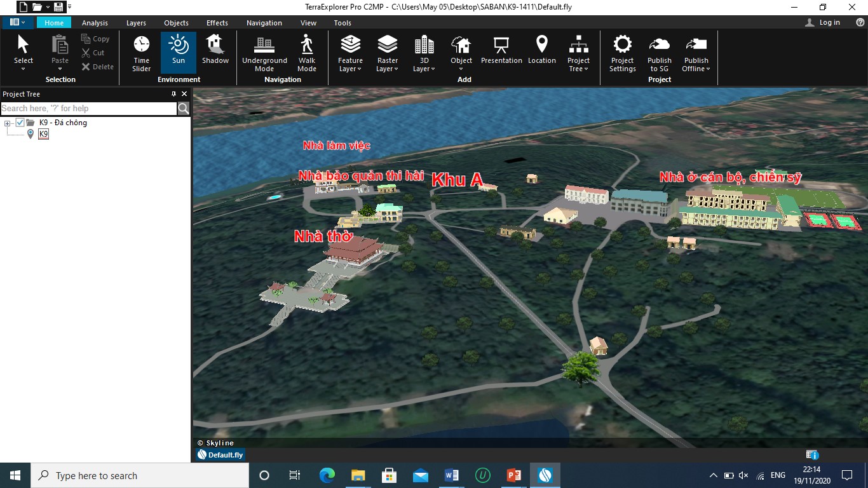Click the Nhà ở cán bộ, chiến sỹ label

pyautogui.click(x=731, y=177)
